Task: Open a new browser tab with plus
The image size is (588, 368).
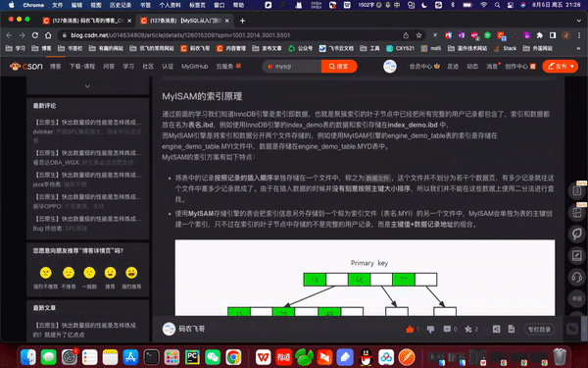Action: 242,21
